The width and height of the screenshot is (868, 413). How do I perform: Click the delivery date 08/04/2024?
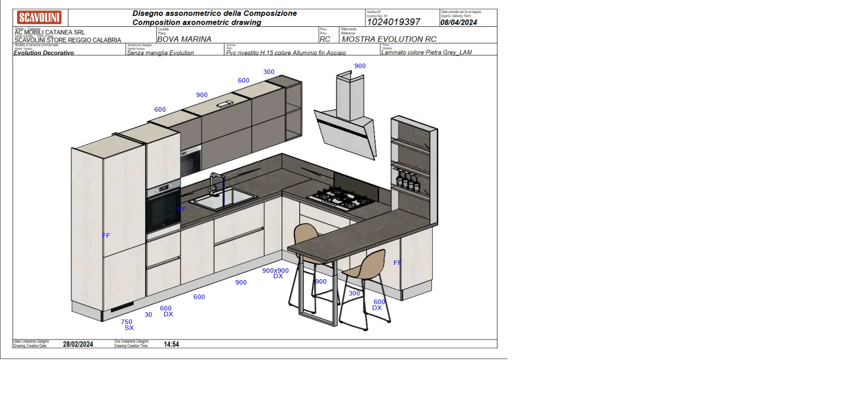point(458,22)
